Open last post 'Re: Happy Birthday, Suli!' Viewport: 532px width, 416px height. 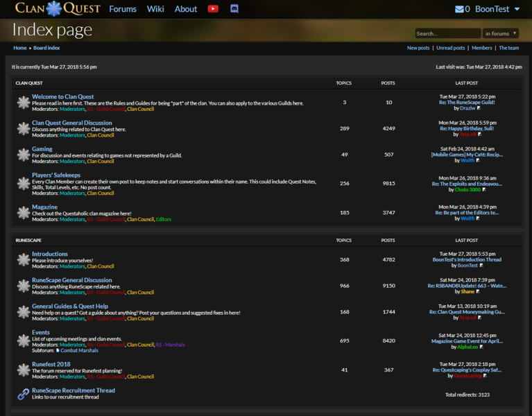point(467,128)
